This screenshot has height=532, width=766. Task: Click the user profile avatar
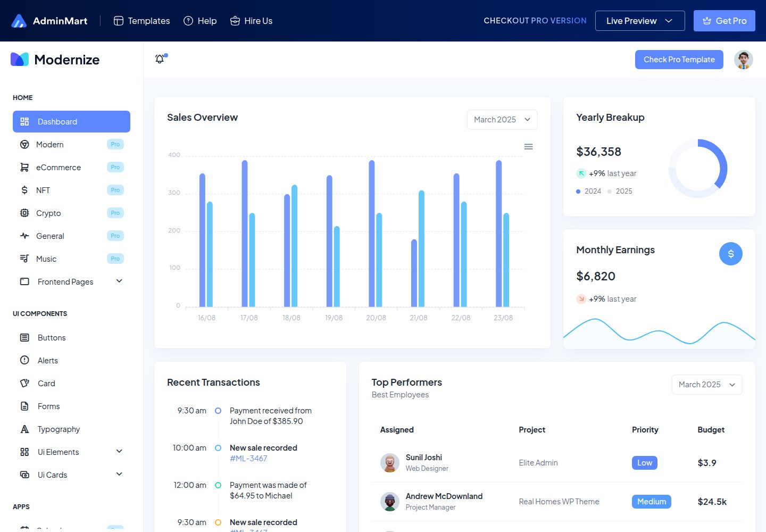point(744,60)
